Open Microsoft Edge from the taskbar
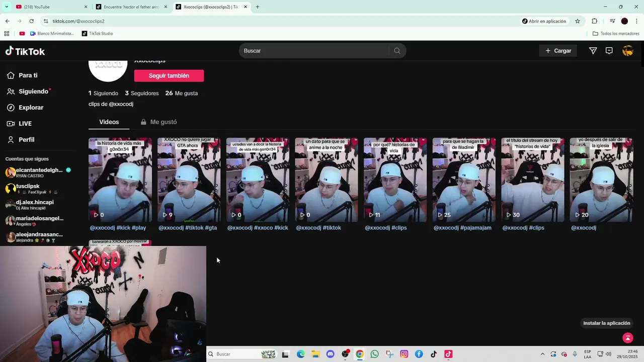The width and height of the screenshot is (644, 362). coord(300,354)
